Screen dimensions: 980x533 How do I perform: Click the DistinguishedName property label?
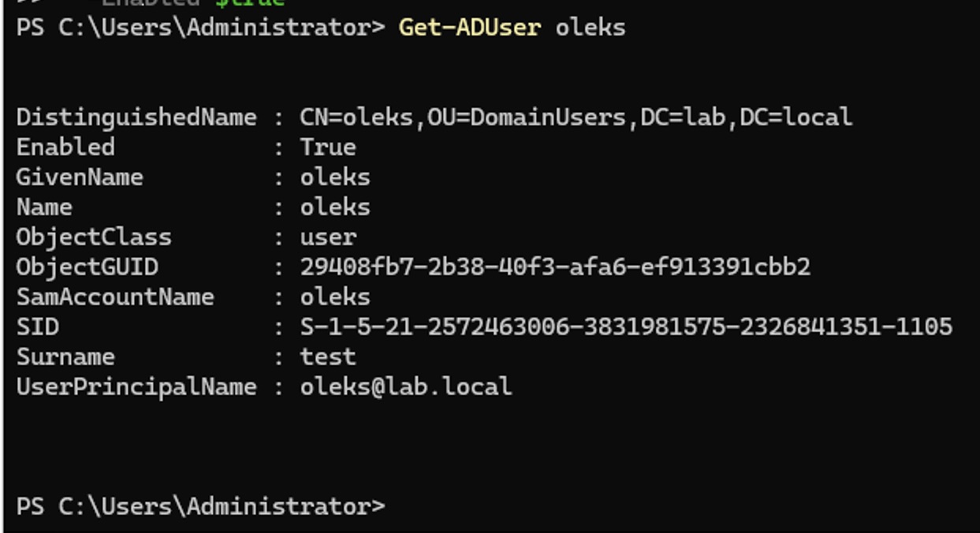pyautogui.click(x=136, y=117)
